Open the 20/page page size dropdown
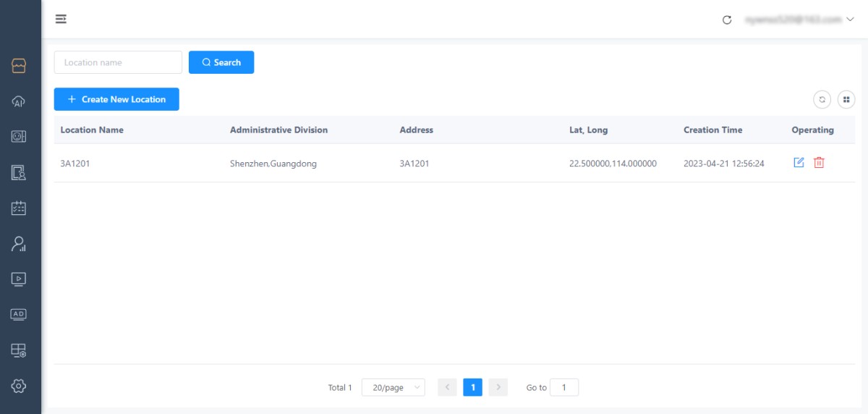This screenshot has width=868, height=414. tap(393, 388)
